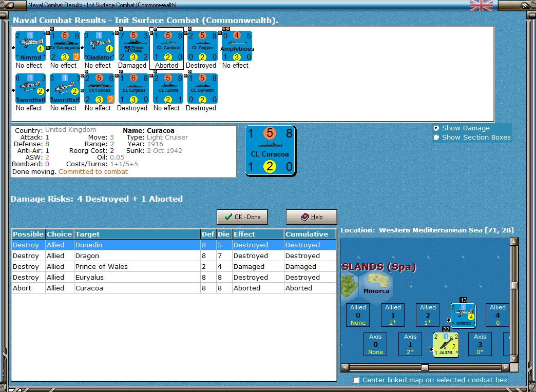
Task: Select the CL Dragon counter
Action: point(202,46)
